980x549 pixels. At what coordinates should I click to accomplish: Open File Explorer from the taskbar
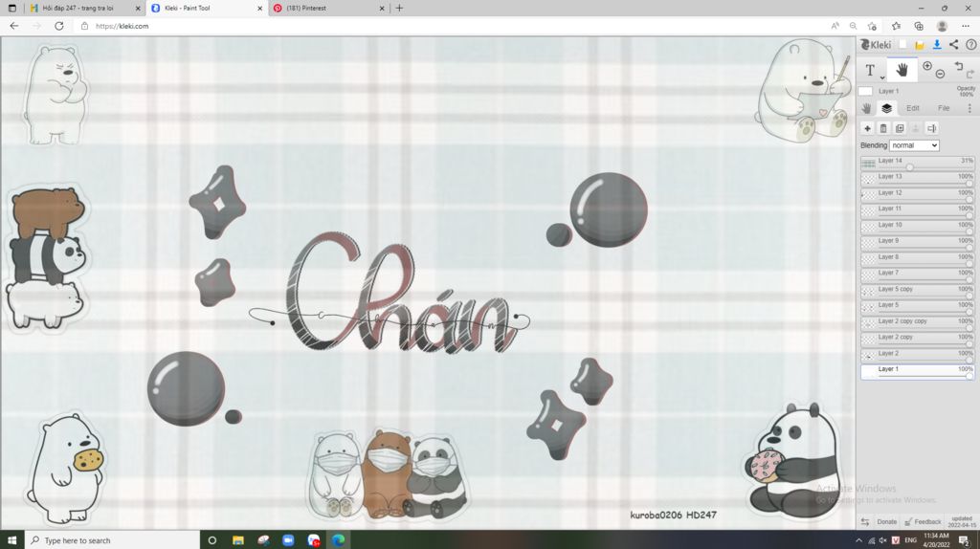(237, 540)
